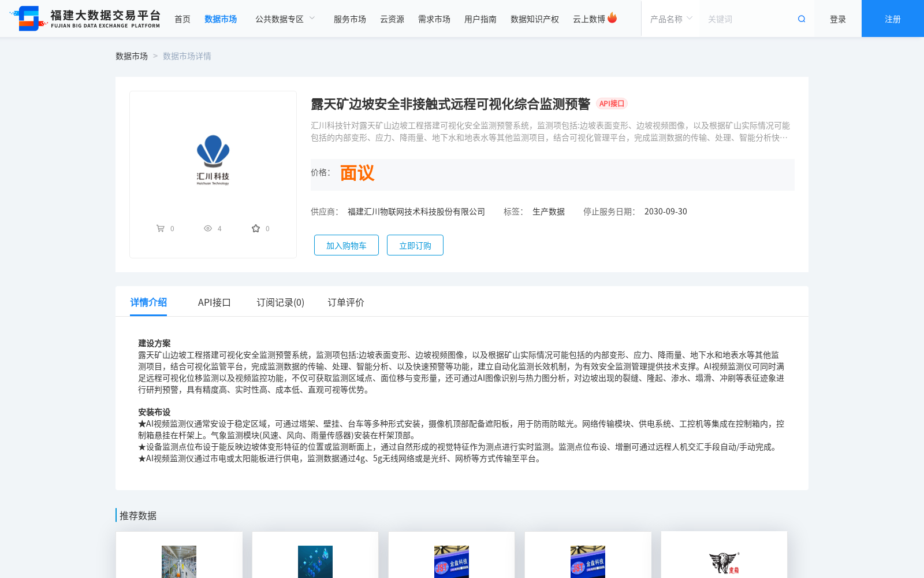
Task: Click the 推荐数据 section heading
Action: click(138, 516)
